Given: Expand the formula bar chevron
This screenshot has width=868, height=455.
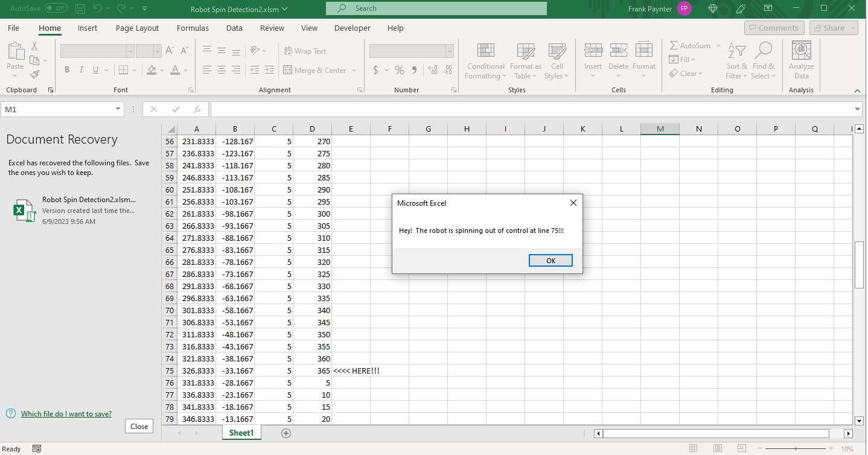Looking at the screenshot, I should pyautogui.click(x=858, y=109).
